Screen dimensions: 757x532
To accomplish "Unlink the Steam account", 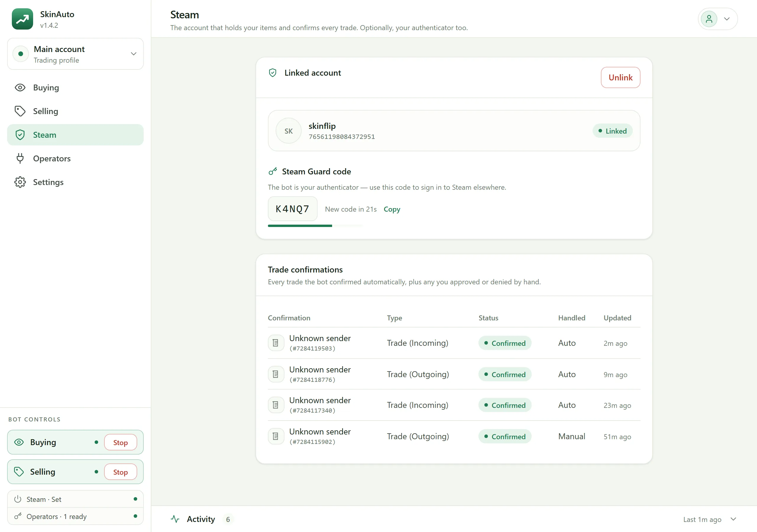I will 620,77.
